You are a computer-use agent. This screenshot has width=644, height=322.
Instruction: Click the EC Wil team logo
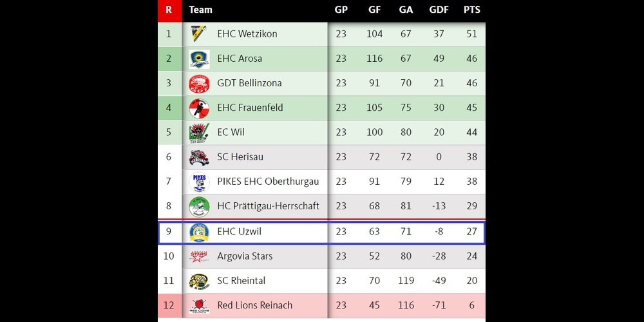pos(199,133)
